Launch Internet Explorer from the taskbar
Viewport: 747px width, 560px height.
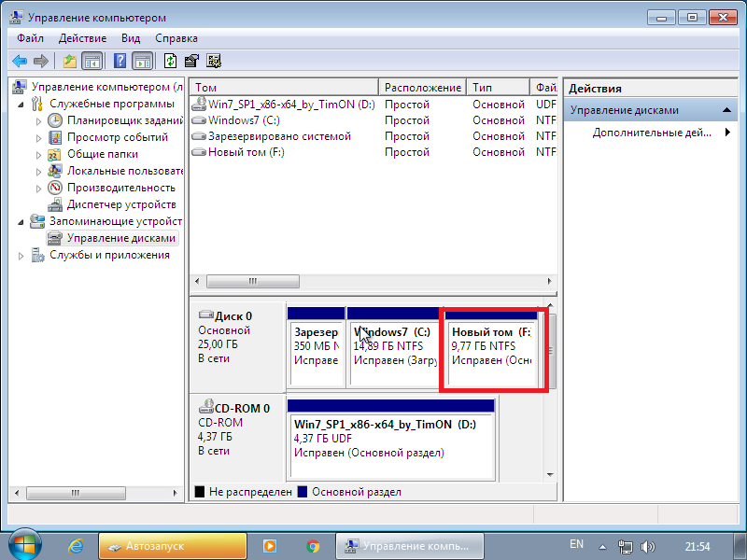[76, 546]
